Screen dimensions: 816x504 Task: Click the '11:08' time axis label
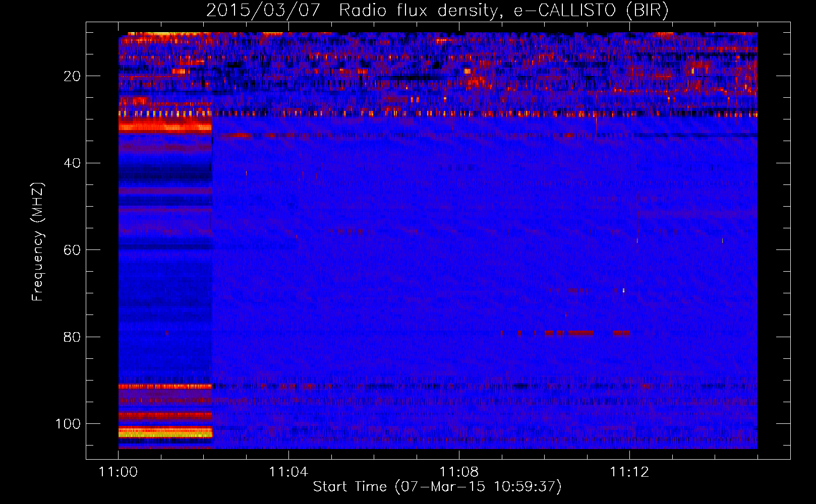pos(459,472)
